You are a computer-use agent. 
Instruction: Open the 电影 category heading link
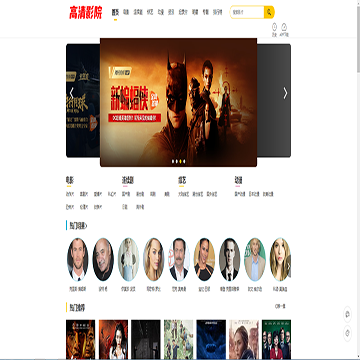click(x=69, y=181)
